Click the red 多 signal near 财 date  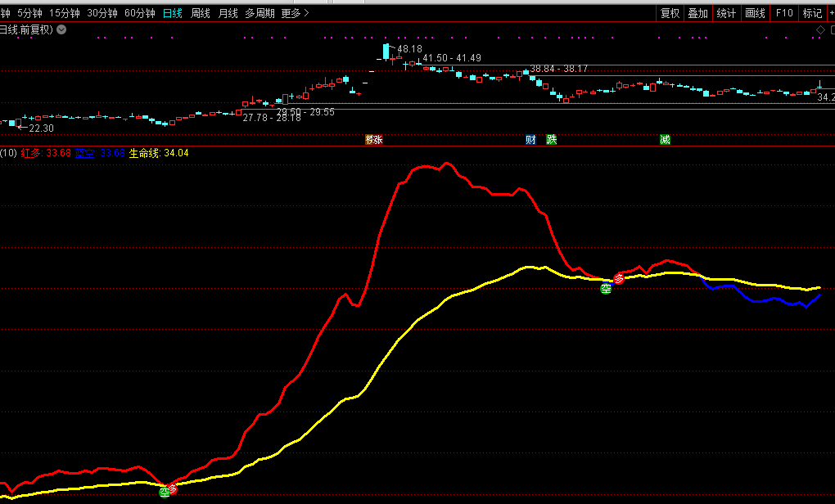pos(619,278)
